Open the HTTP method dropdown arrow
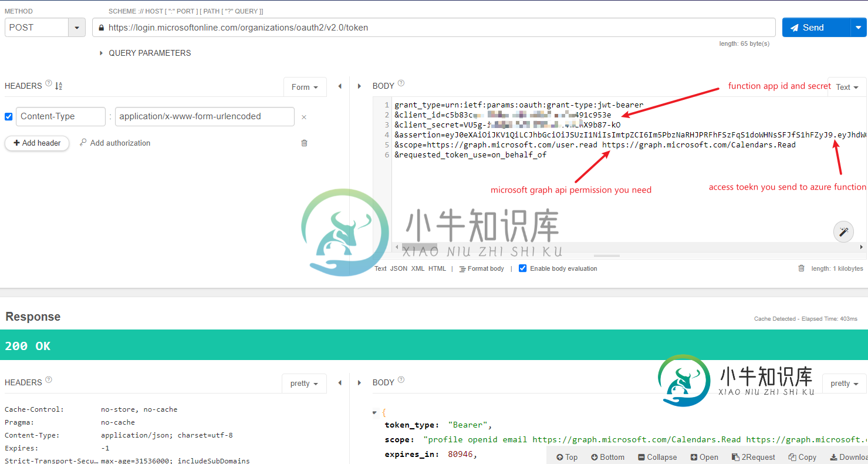The height and width of the screenshot is (464, 868). [77, 28]
